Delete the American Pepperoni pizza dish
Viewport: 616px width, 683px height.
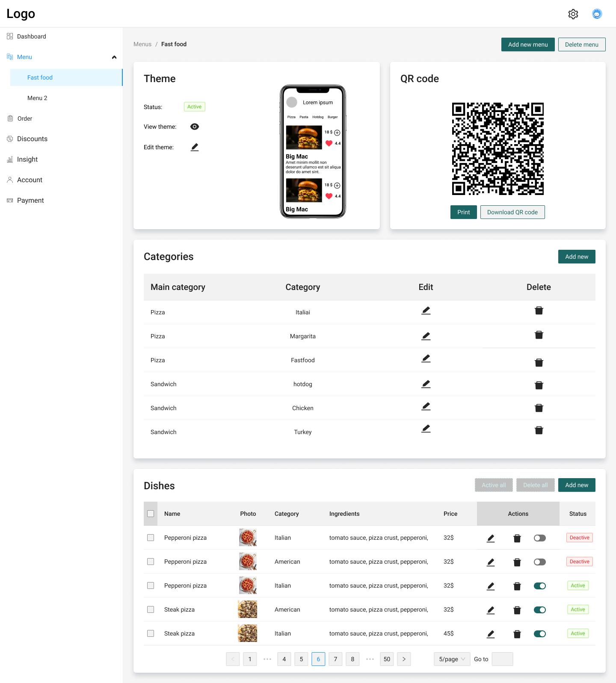tap(517, 562)
